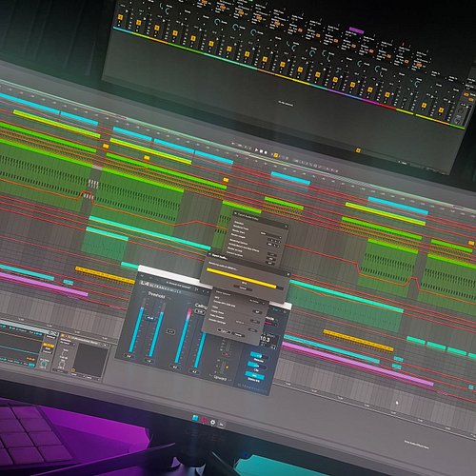Click the value box under the left Threshold fader
The image size is (476, 476).
[x=129, y=356]
